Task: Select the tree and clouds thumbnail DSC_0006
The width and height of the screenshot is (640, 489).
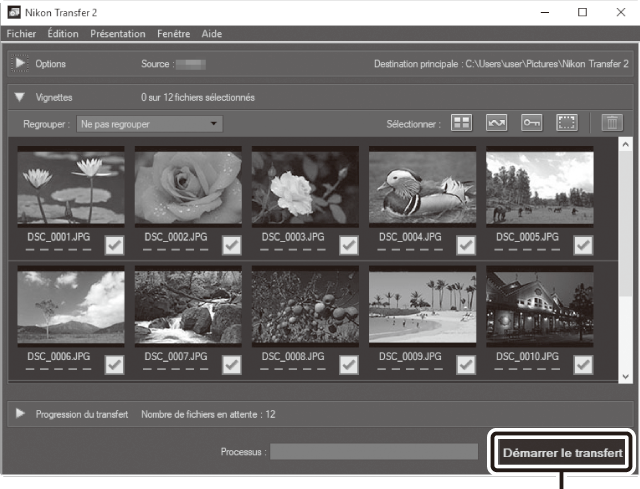Action: coord(71,306)
